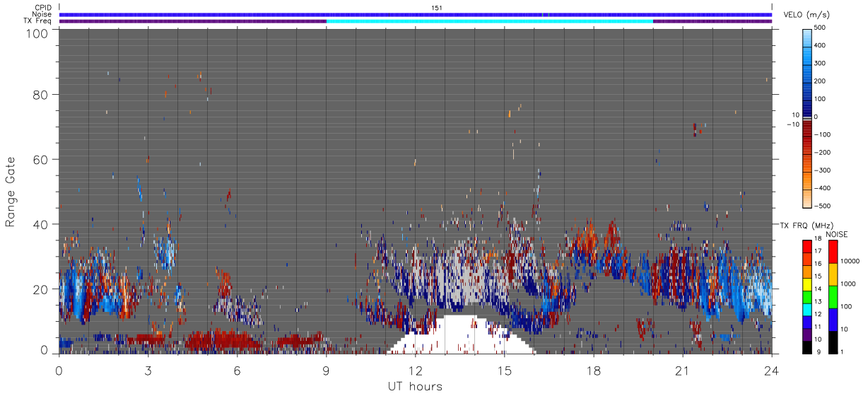The width and height of the screenshot is (868, 401).
Task: Click the x-axis tick label 3
Action: coord(148,370)
